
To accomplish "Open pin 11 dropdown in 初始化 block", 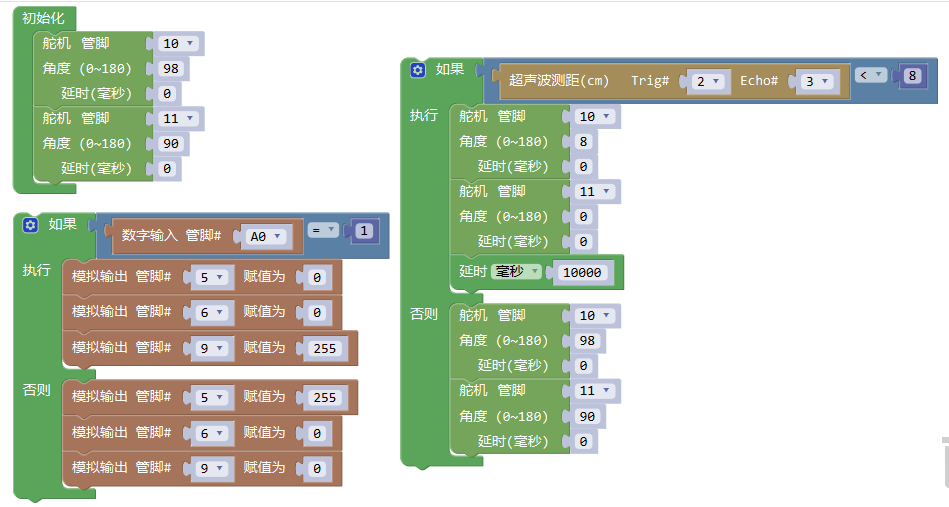I will point(178,119).
